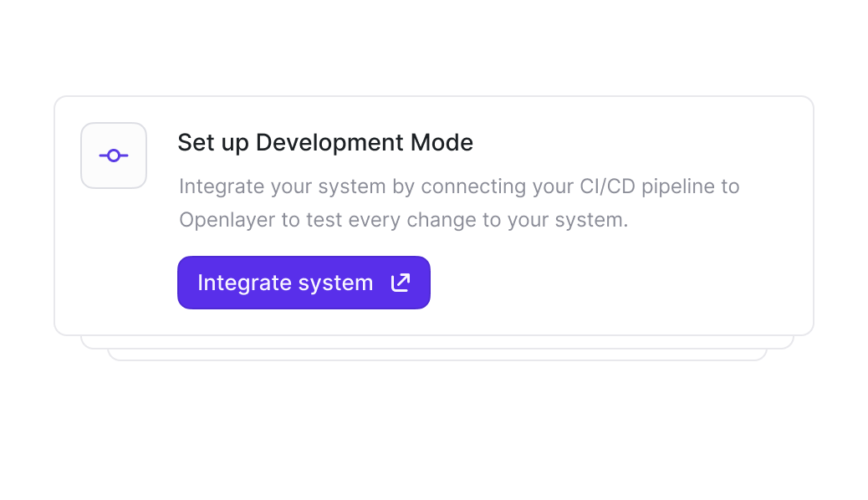Click the Integrate system label text
This screenshot has height=500, width=868.
[x=285, y=283]
